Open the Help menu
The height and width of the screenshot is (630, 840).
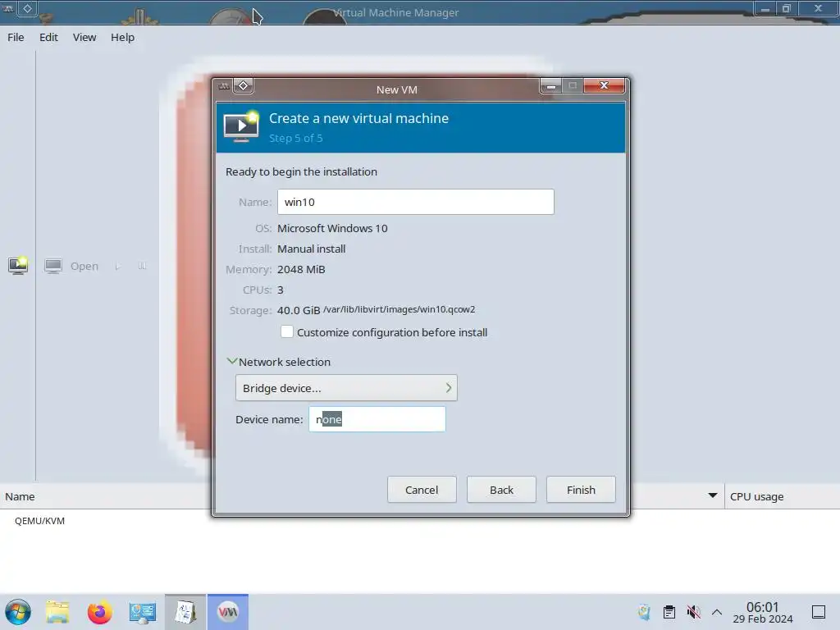(x=123, y=37)
